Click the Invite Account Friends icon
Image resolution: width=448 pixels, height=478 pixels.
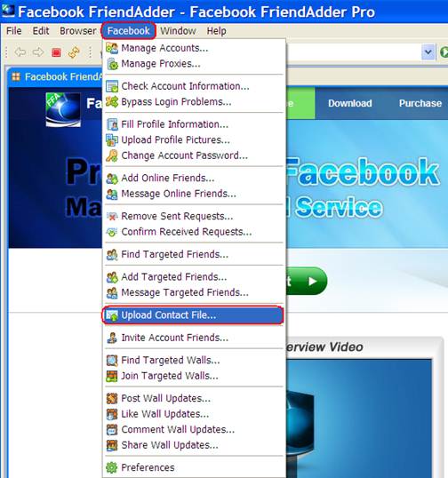112,338
